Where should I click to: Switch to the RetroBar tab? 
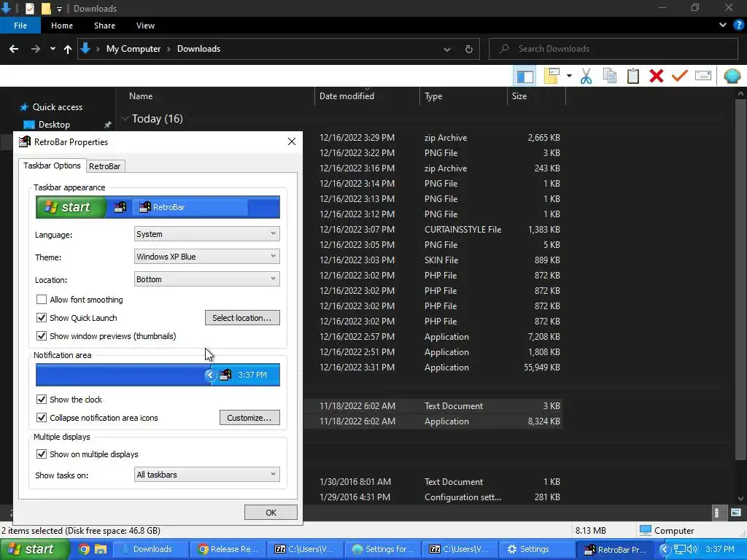click(x=105, y=166)
